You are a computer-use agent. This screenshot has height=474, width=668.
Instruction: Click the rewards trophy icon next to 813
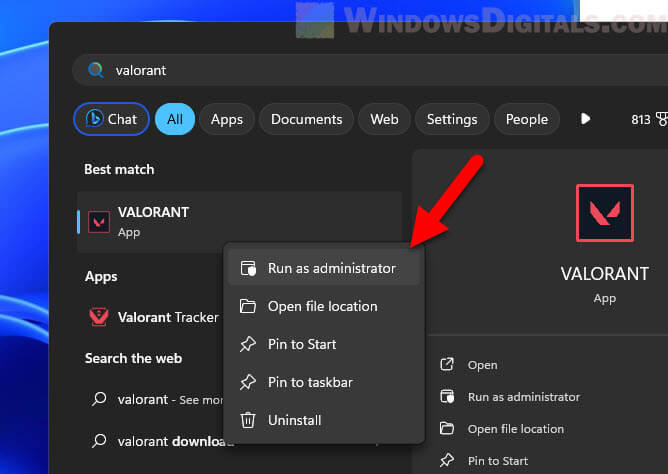pyautogui.click(x=661, y=119)
